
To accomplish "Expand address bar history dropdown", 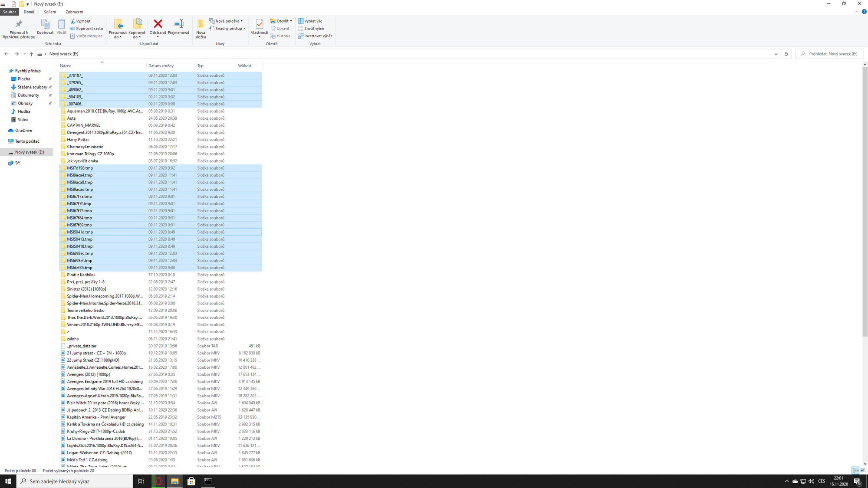I will [776, 54].
